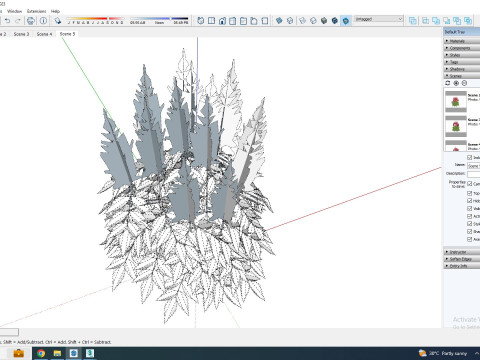
Task: Open the Extensions menu
Action: point(37,11)
